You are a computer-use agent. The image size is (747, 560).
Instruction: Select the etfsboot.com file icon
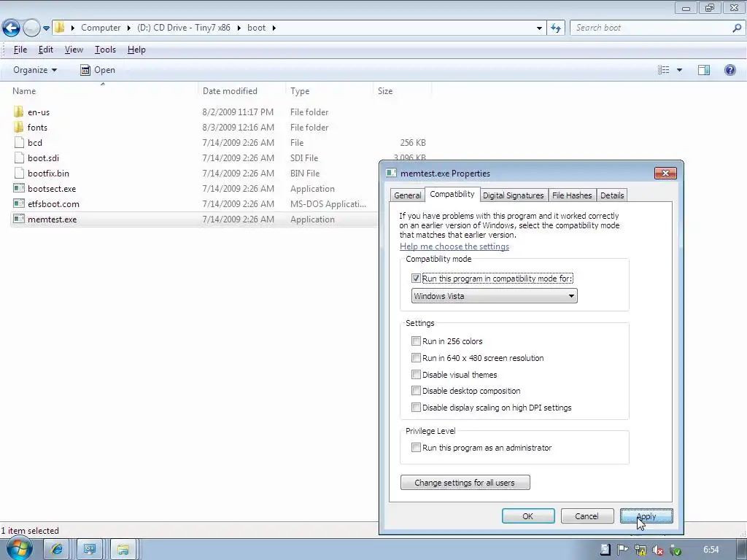(18, 204)
